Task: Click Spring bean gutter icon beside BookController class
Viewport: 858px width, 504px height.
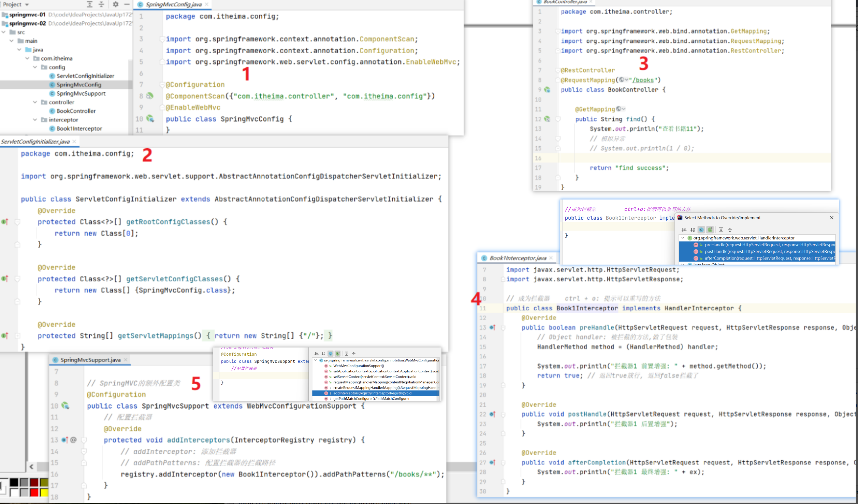Action: (x=547, y=90)
